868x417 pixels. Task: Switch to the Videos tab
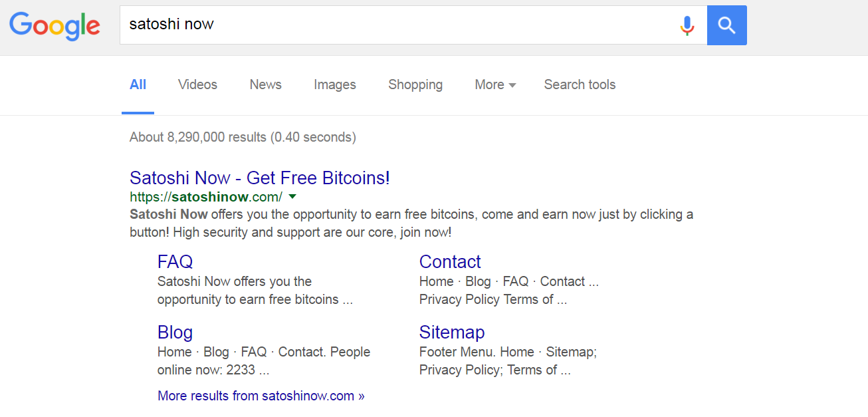197,84
